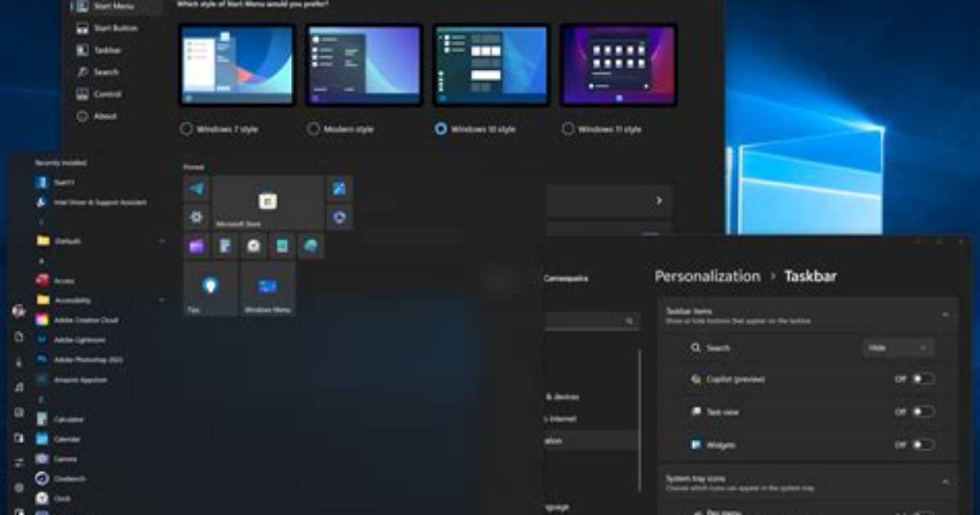Open the Microsoft Edge pinned tile
This screenshot has width=980, height=515.
click(x=311, y=246)
